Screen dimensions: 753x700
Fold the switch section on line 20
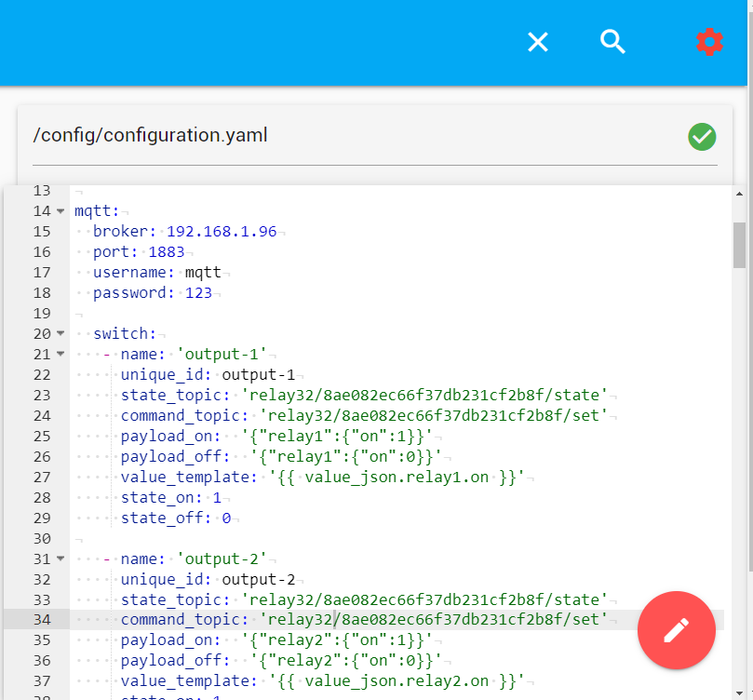pos(61,334)
